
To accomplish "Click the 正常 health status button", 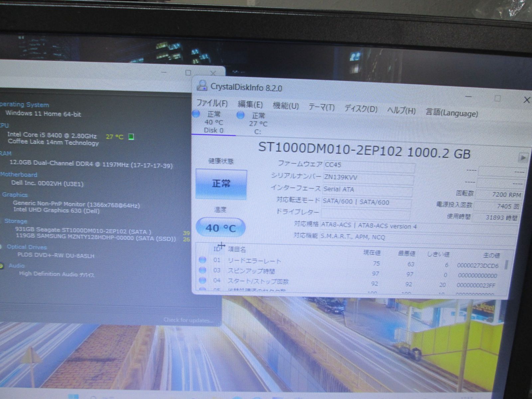I will tap(221, 184).
